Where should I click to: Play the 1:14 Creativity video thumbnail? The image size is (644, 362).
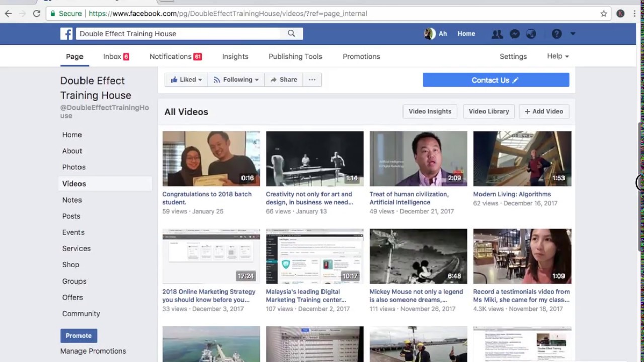coord(314,158)
